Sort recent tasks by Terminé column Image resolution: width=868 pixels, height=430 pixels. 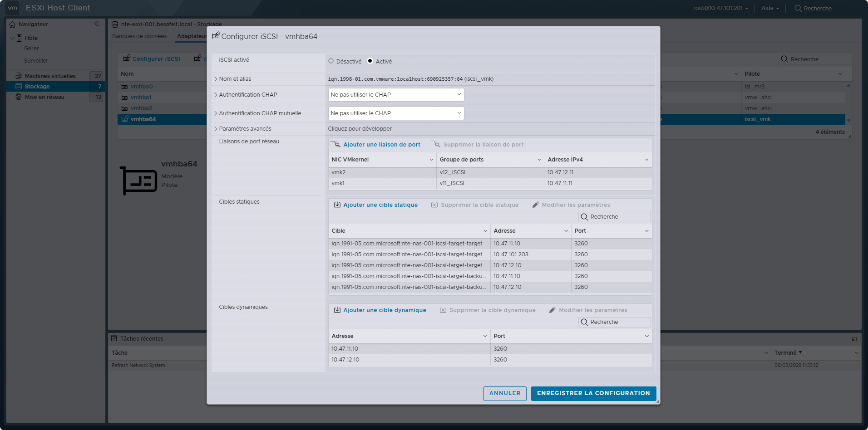coord(788,353)
